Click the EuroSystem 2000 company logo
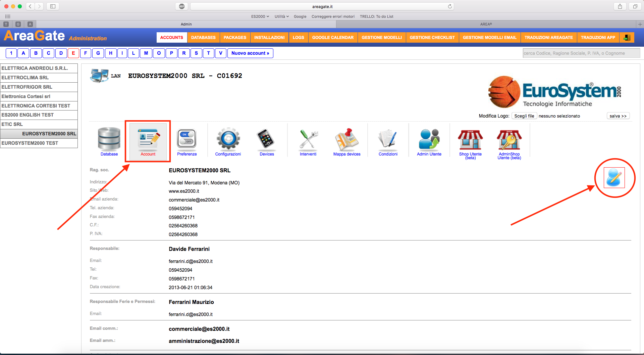Screen dimensions: 644x355 coord(555,92)
